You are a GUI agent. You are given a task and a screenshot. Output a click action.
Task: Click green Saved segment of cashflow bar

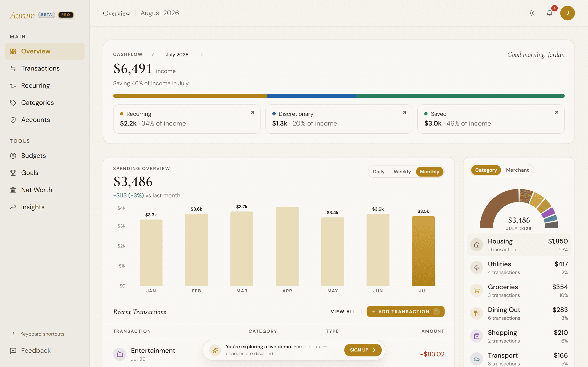[460, 96]
